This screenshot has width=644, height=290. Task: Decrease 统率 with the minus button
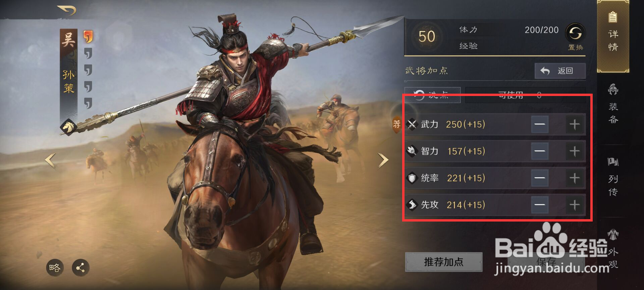click(540, 178)
